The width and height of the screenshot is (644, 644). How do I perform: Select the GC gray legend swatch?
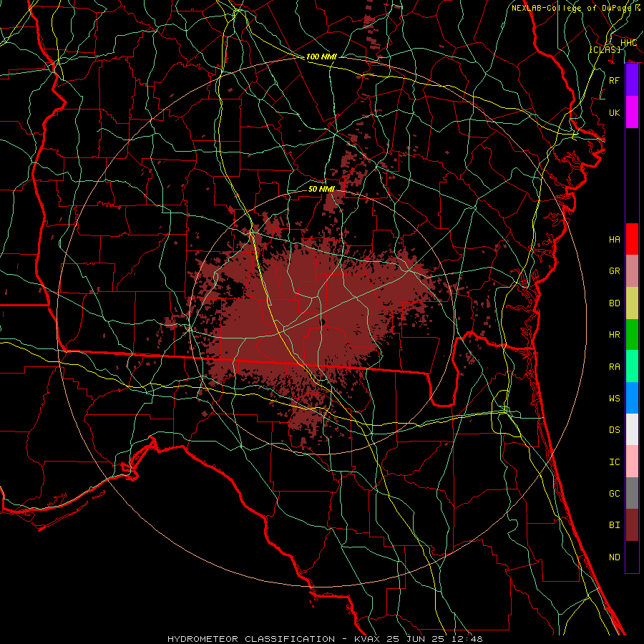[x=632, y=493]
